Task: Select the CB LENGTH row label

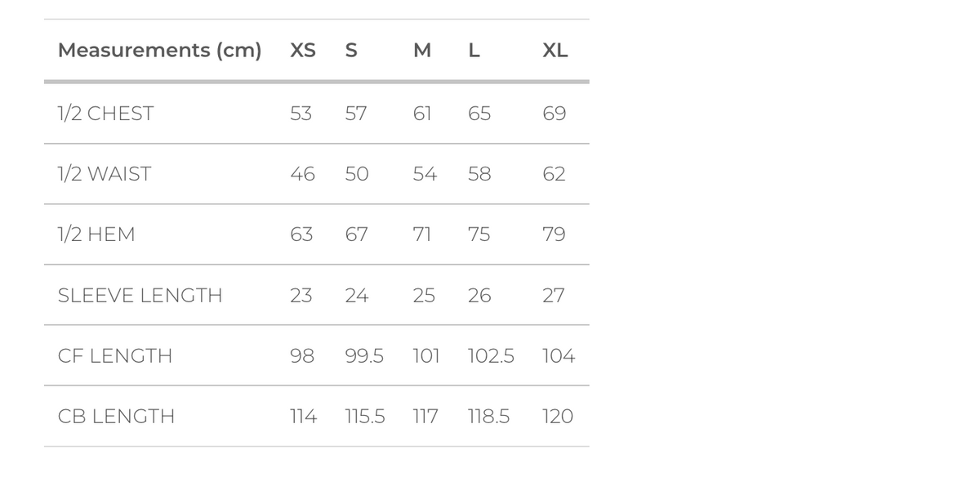Action: tap(116, 417)
